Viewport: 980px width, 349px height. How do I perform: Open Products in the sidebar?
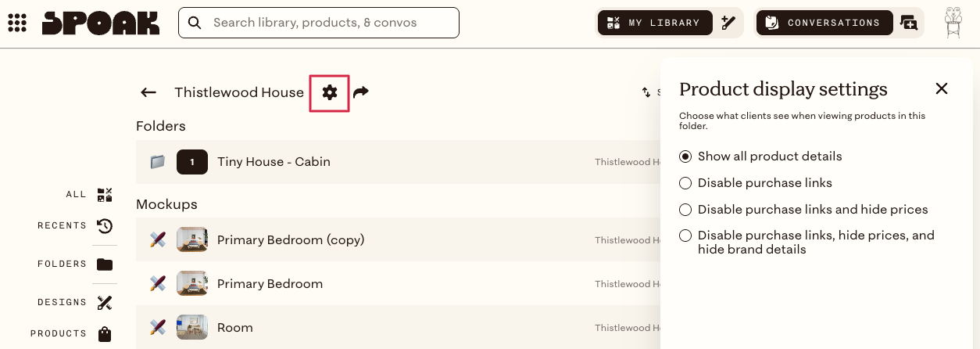coord(72,333)
